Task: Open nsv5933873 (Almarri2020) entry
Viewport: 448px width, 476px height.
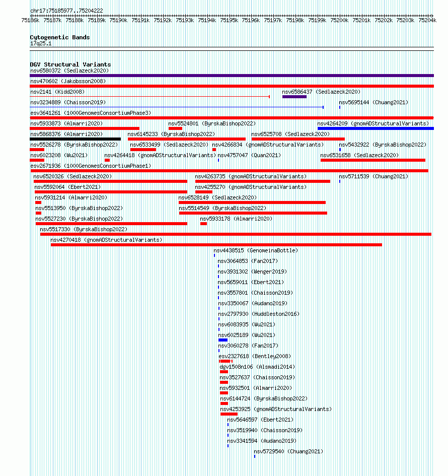Action: (66, 124)
